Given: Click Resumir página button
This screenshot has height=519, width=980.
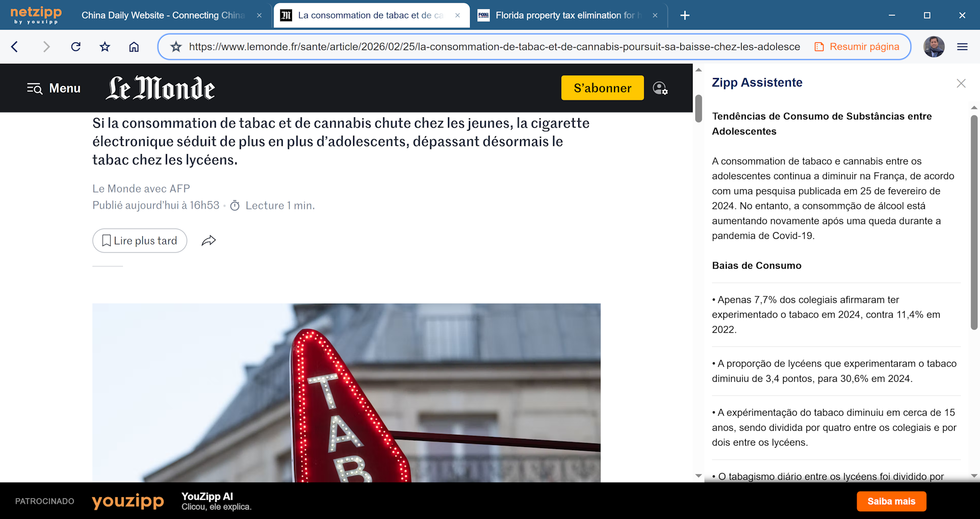Looking at the screenshot, I should 857,47.
